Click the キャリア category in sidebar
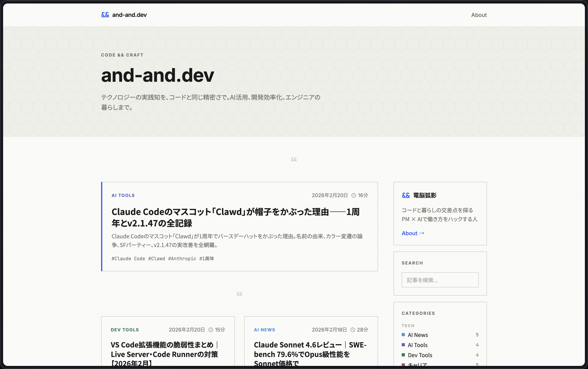588x369 pixels. (x=417, y=364)
